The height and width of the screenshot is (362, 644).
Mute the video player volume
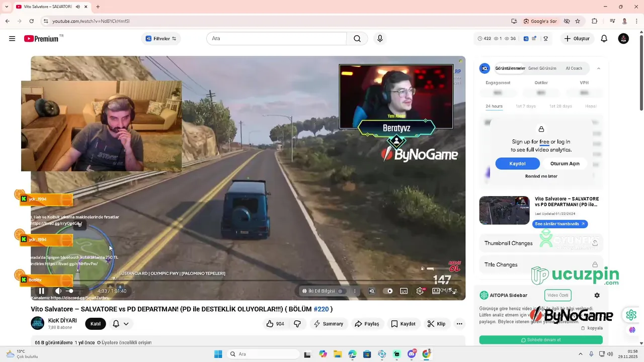[58, 291]
